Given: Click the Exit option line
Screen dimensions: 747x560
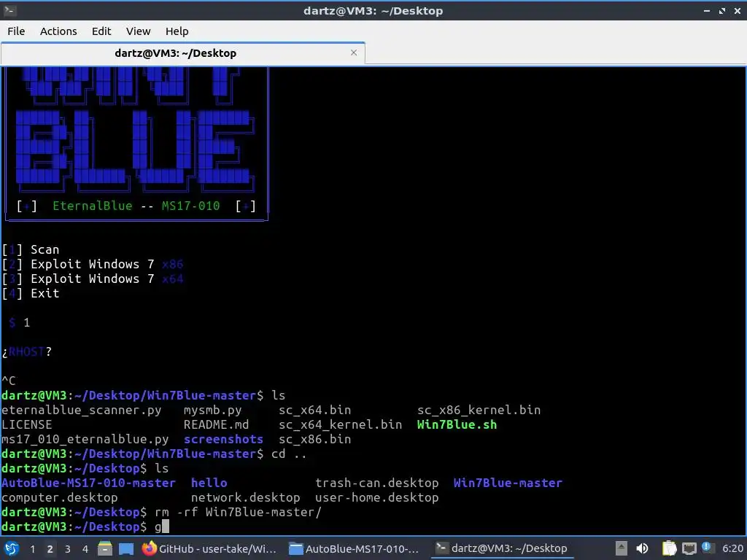Looking at the screenshot, I should (x=31, y=293).
